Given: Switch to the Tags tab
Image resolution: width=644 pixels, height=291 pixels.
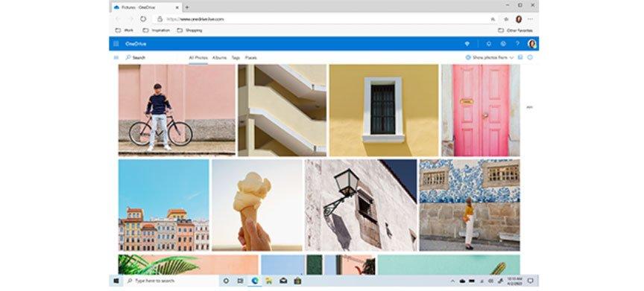Looking at the screenshot, I should [x=236, y=58].
